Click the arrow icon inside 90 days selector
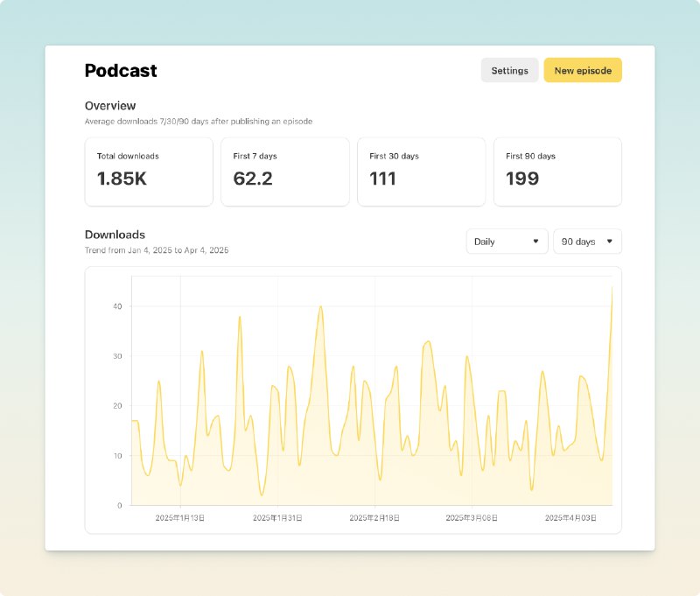Viewport: 700px width, 596px height. [609, 242]
